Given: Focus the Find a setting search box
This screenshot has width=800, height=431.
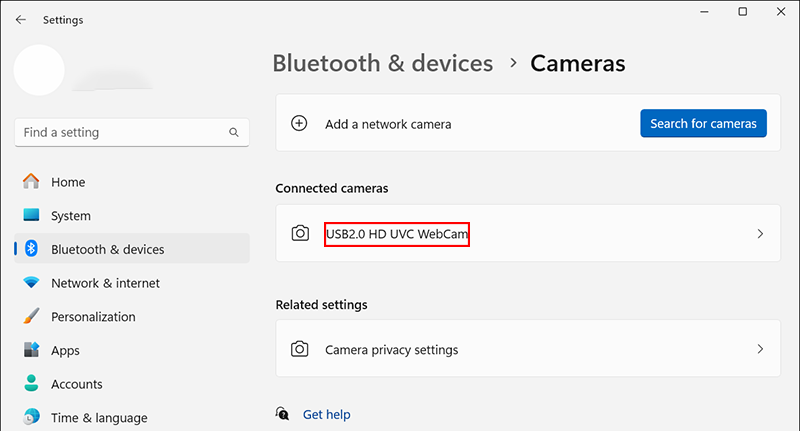Looking at the screenshot, I should 120,132.
